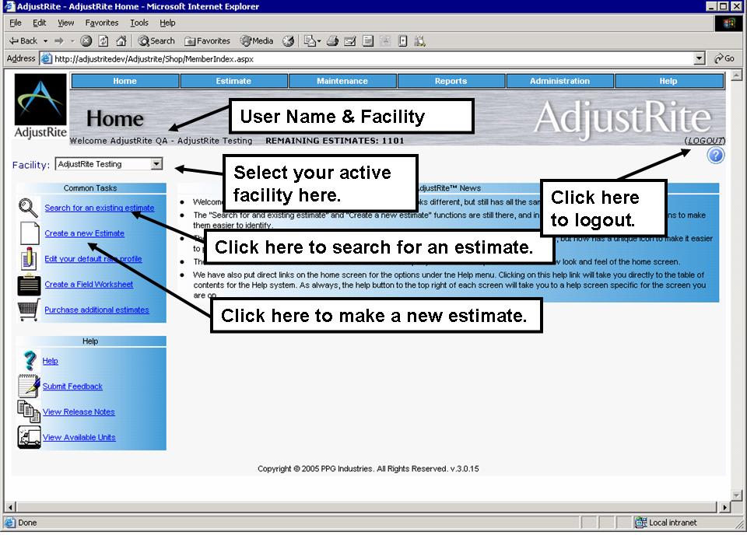Click the "REMAINING ESTIMATES: 1101" text

click(335, 141)
